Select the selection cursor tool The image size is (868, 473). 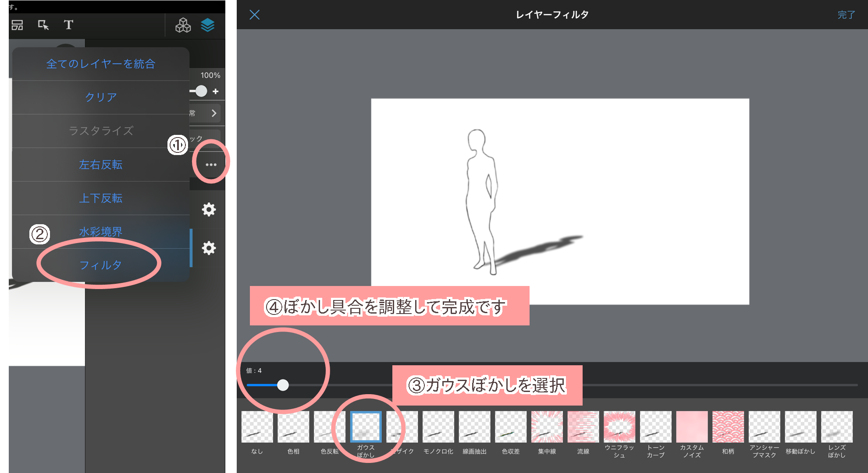pyautogui.click(x=43, y=25)
